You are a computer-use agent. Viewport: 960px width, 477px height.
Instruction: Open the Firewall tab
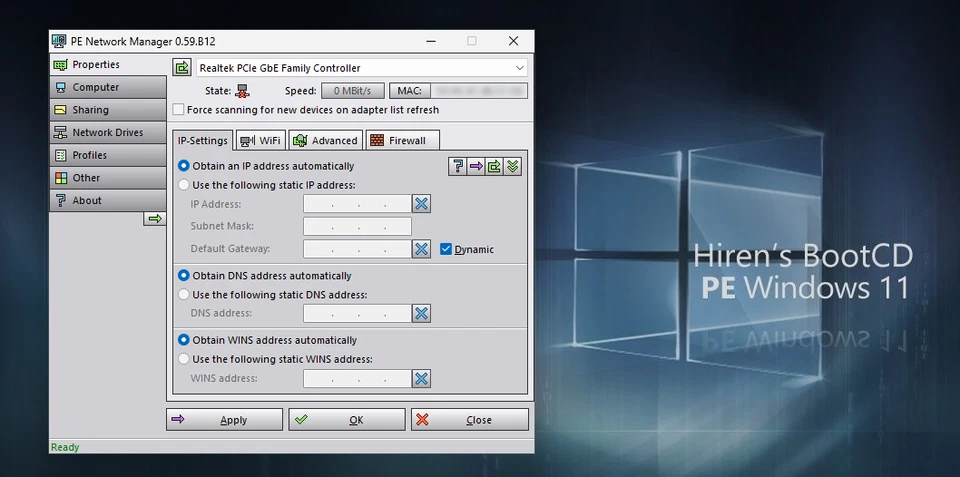click(402, 140)
